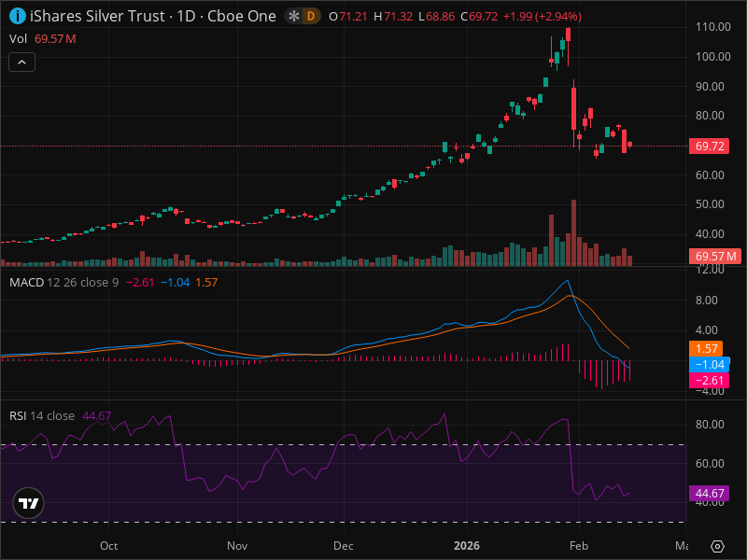Click the Nov label on time axis
Image resolution: width=747 pixels, height=560 pixels.
point(237,546)
